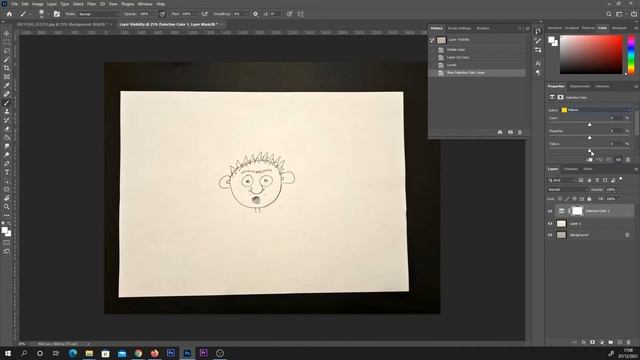Screen dimensions: 640x360
Task: Select the Hand tool
Action: point(7,198)
